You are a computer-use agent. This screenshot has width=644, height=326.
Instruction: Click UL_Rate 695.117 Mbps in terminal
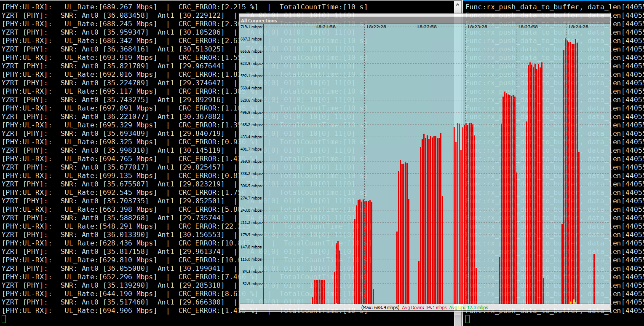(x=111, y=91)
